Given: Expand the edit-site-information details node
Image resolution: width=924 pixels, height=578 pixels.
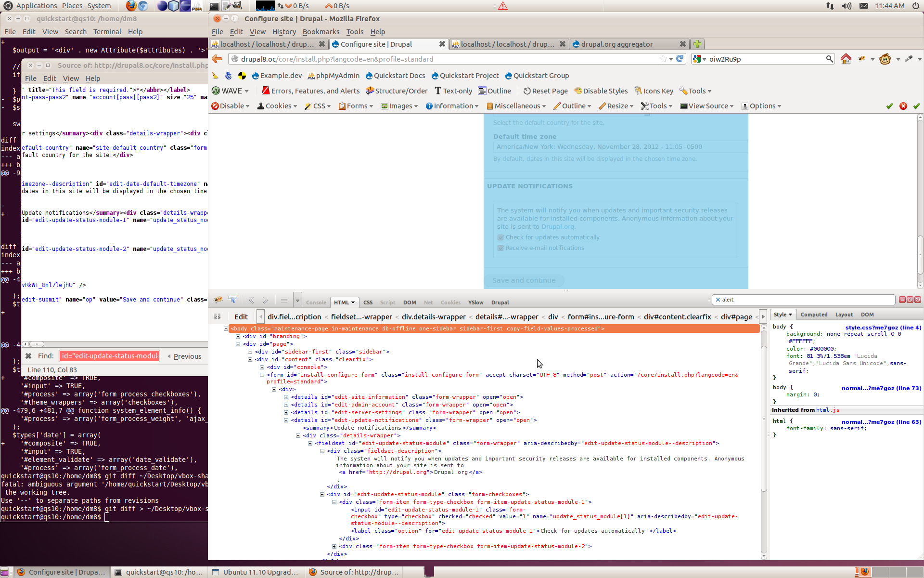Looking at the screenshot, I should (x=286, y=397).
